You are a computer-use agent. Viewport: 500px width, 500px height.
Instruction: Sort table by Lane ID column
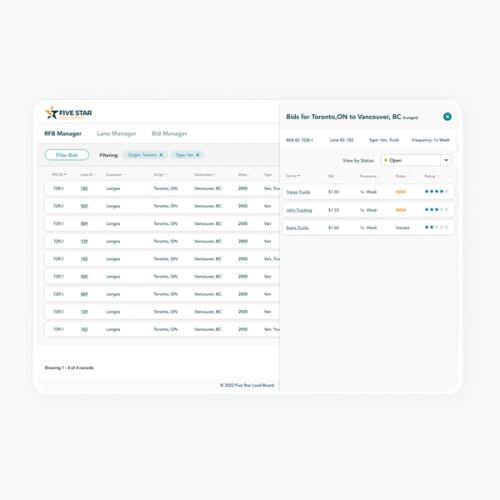[88, 174]
